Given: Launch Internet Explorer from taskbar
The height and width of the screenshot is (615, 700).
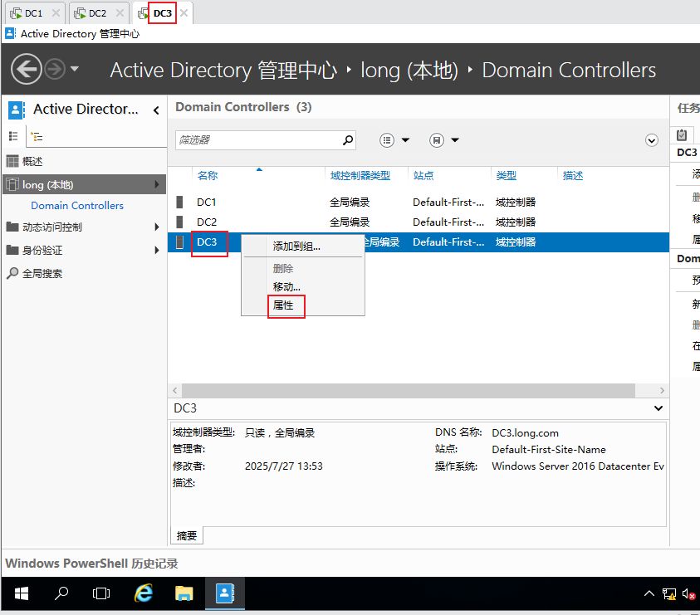Looking at the screenshot, I should (144, 593).
